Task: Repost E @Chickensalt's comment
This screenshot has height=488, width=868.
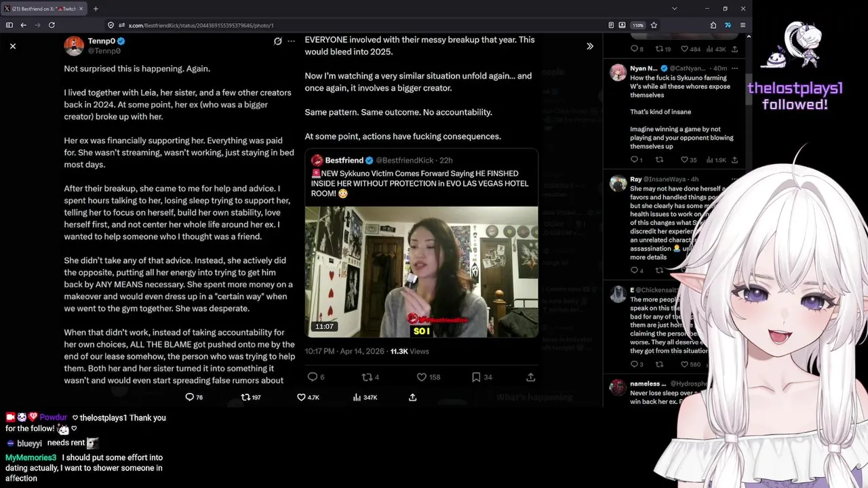Action: pyautogui.click(x=659, y=364)
